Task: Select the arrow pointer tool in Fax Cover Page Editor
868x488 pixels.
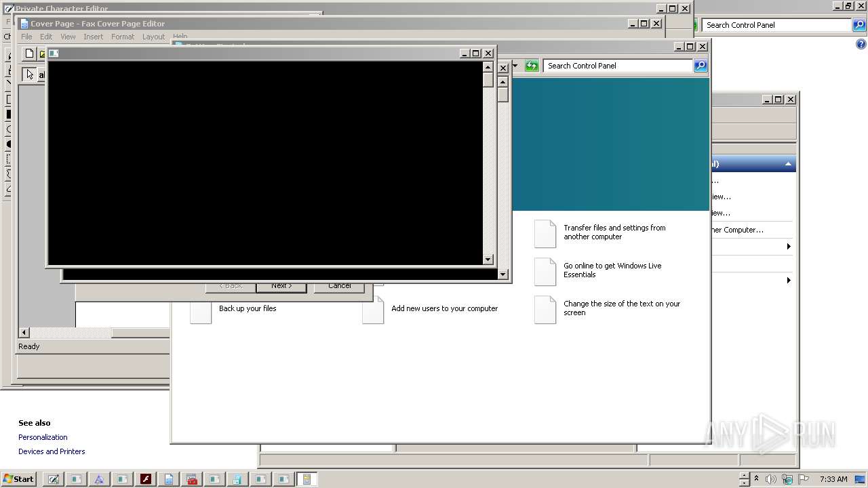Action: pyautogui.click(x=30, y=75)
